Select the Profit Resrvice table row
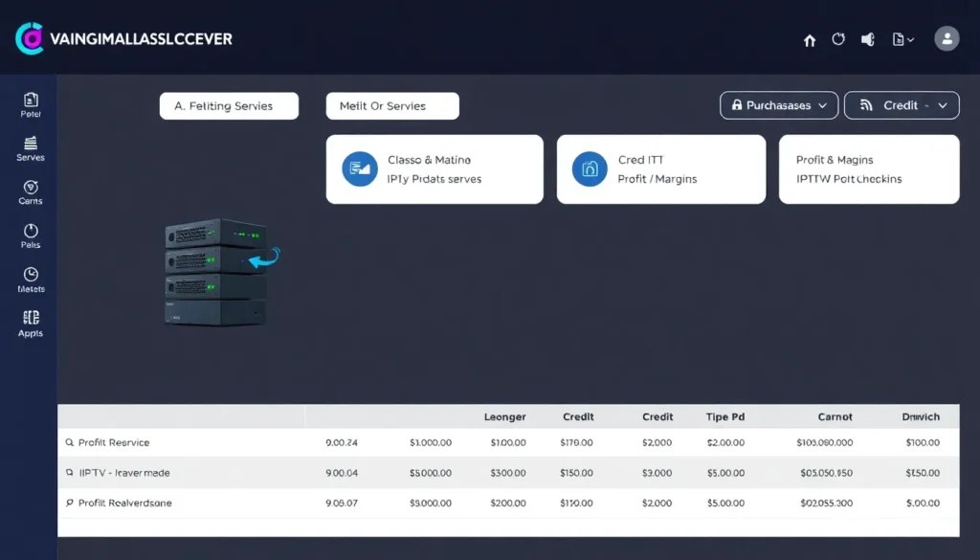The width and height of the screenshot is (980, 560). [x=114, y=443]
